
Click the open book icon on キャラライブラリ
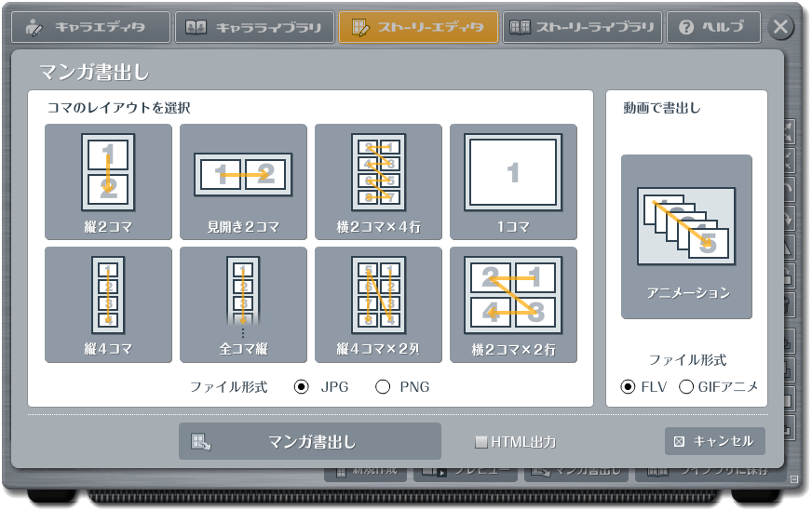(x=196, y=27)
